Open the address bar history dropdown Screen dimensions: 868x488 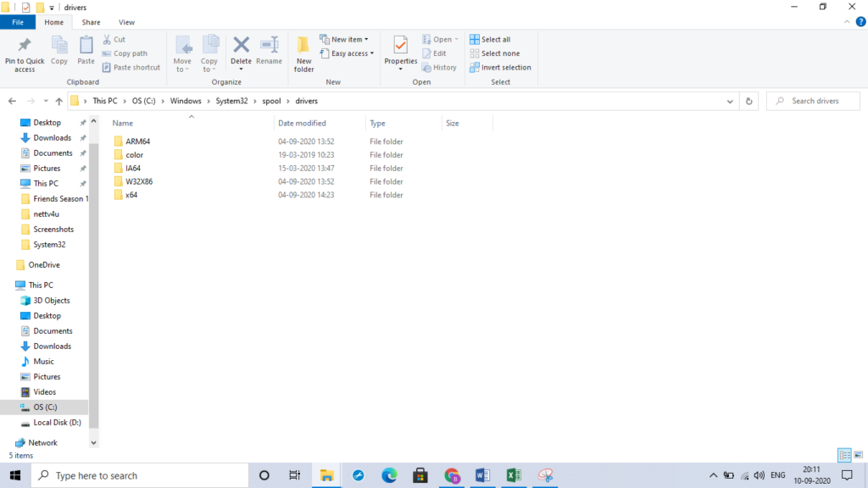coord(731,101)
